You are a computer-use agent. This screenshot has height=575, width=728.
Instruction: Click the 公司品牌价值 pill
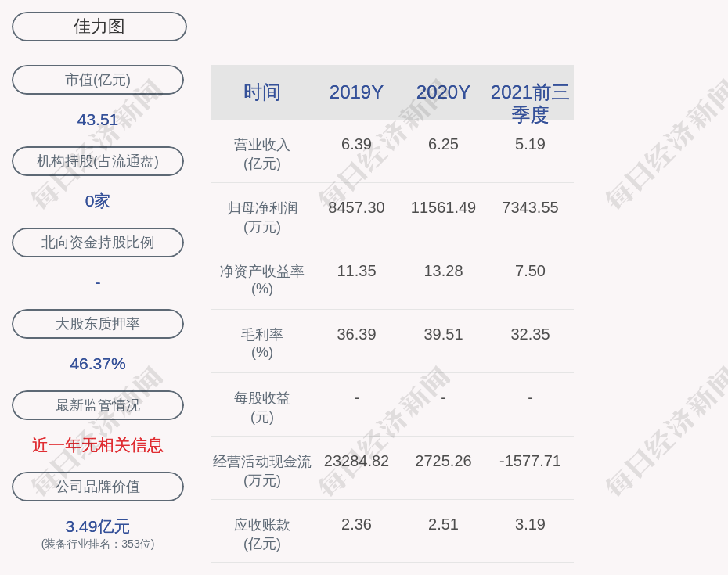(98, 487)
